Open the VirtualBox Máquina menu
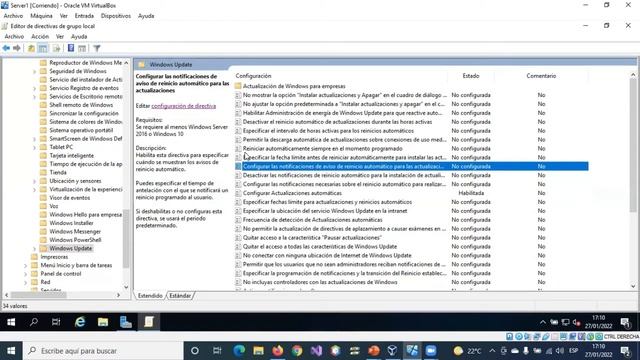The height and width of the screenshot is (360, 640). (x=41, y=16)
